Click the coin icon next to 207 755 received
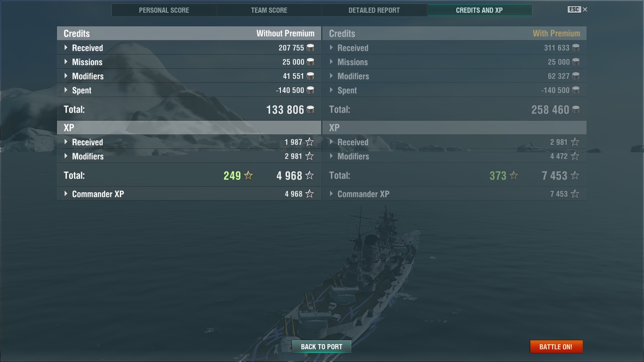 310,48
